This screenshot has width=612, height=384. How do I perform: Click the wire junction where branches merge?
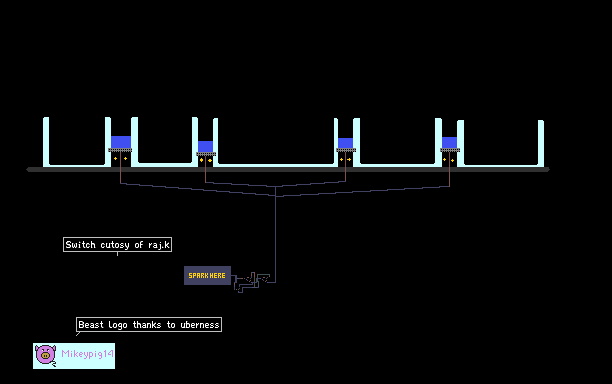[x=276, y=192]
